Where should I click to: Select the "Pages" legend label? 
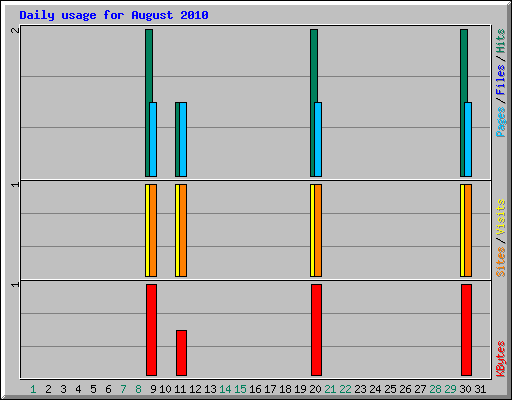click(x=500, y=122)
